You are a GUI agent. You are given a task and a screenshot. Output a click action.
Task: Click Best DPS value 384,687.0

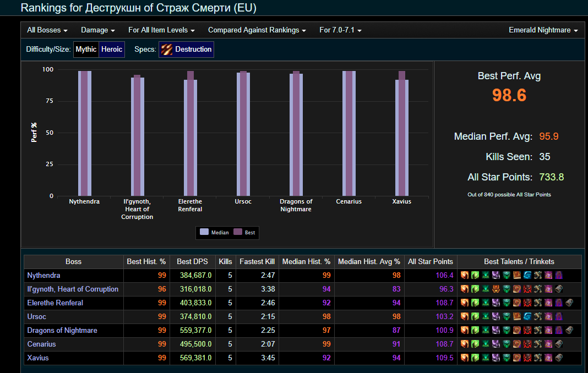point(196,275)
